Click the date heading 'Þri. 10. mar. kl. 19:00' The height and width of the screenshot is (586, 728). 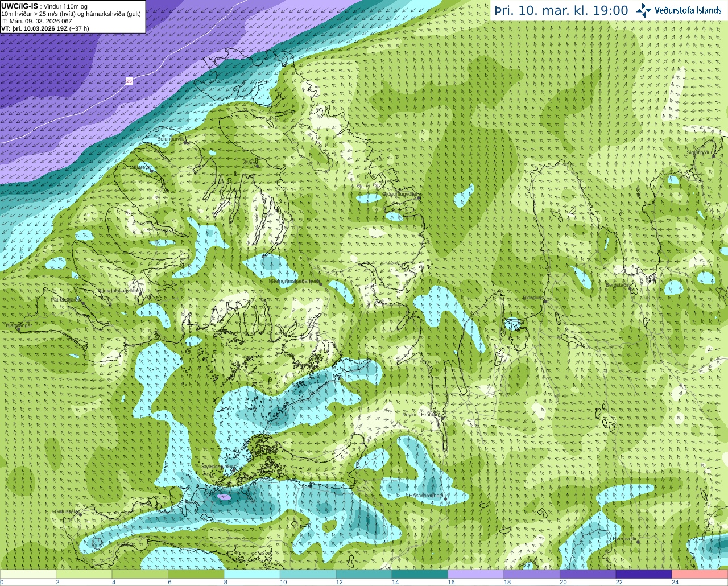coord(561,10)
